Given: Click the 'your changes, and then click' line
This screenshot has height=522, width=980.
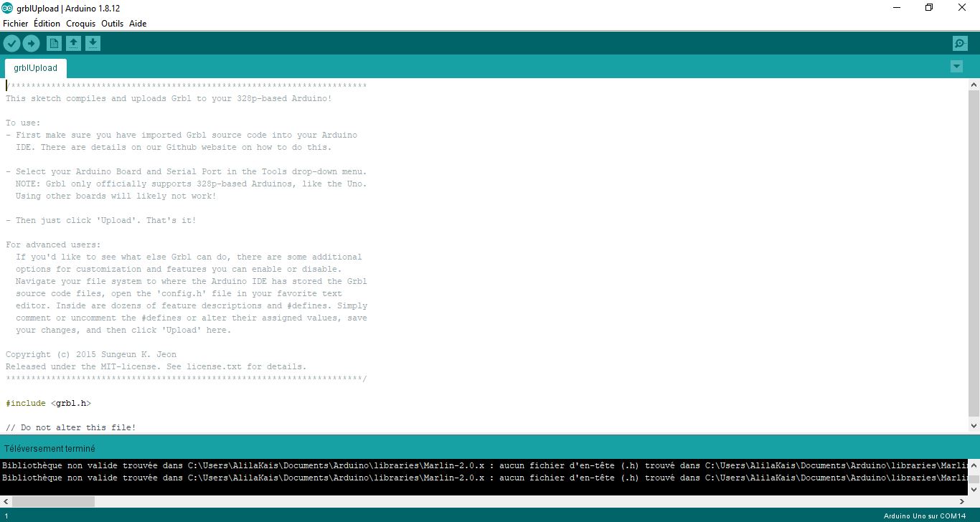Looking at the screenshot, I should 123,330.
